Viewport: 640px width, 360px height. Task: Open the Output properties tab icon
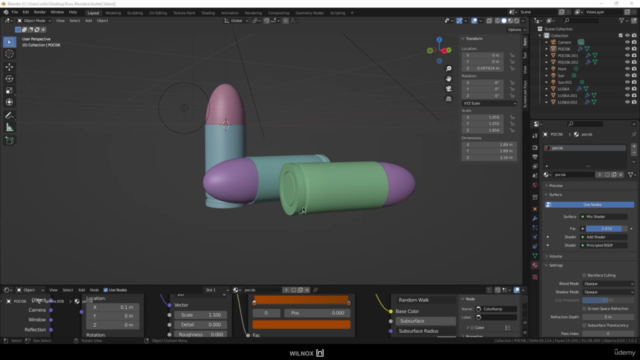click(535, 157)
